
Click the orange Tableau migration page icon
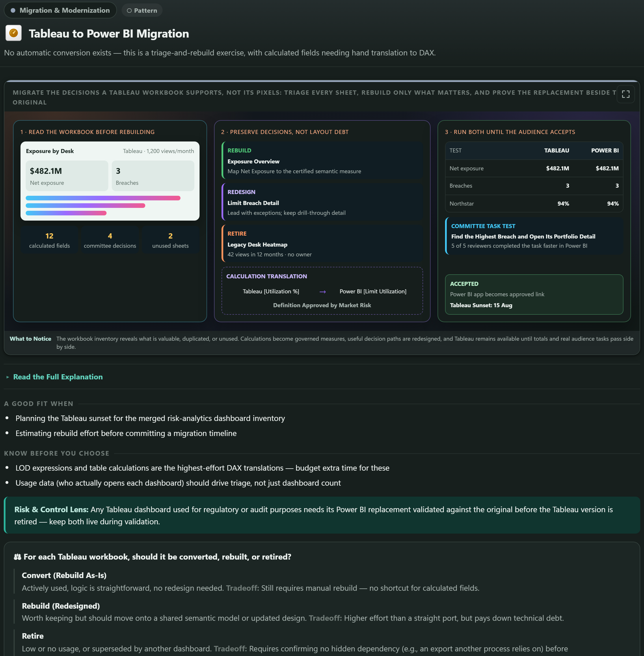tap(14, 33)
